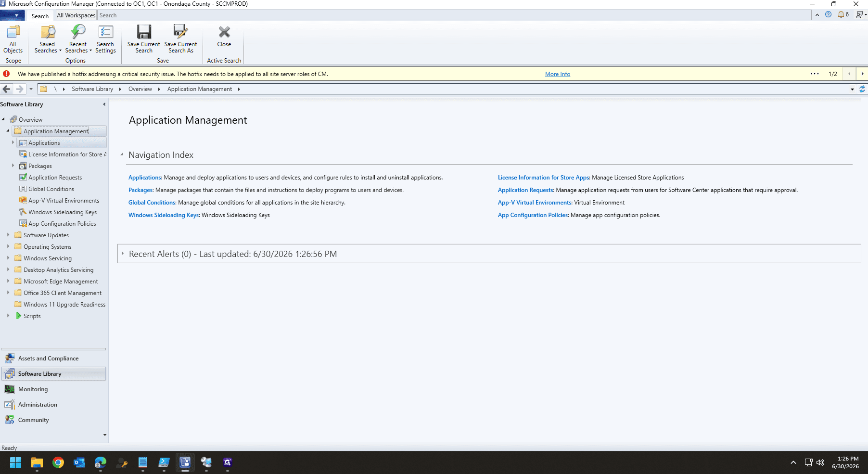Switch to the Search ribbon tab
The image size is (868, 474).
[x=40, y=16]
